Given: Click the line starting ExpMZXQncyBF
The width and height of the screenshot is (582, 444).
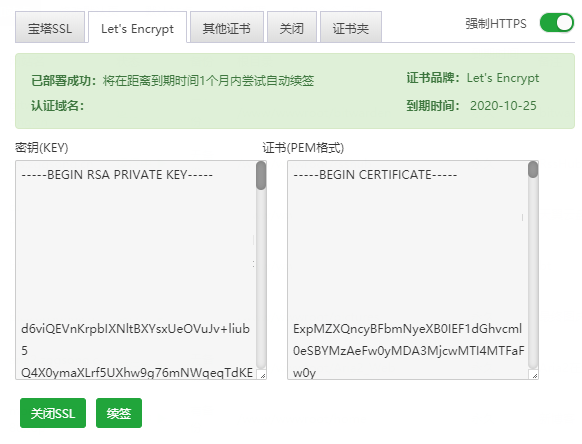Looking at the screenshot, I should pos(408,329).
